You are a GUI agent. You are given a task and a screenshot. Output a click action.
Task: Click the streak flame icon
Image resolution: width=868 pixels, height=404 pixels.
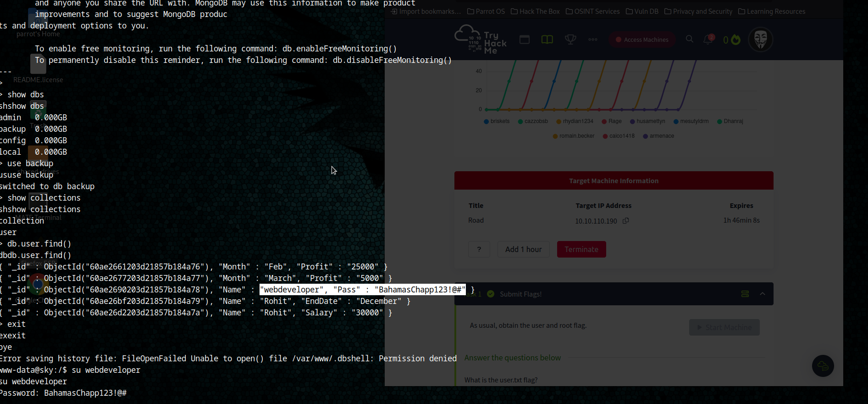coord(736,40)
